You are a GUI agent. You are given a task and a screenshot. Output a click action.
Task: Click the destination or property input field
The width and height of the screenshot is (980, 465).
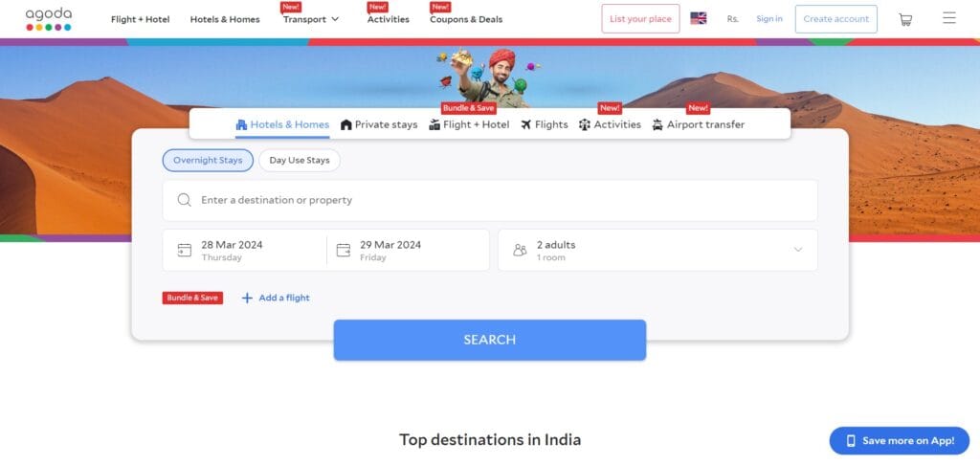click(490, 200)
